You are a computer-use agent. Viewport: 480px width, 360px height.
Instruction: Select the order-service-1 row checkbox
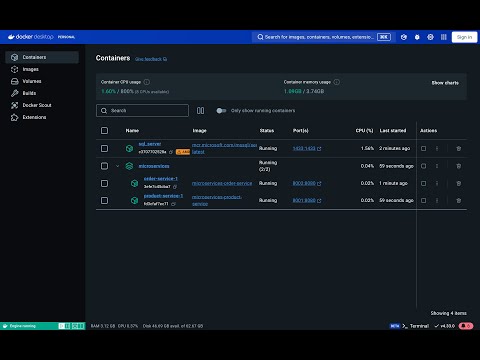(104, 183)
